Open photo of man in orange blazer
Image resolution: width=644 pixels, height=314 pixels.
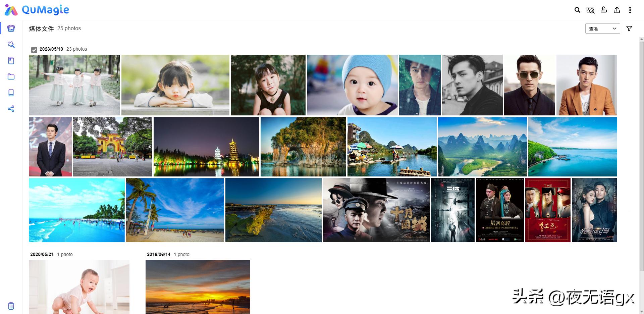pos(587,85)
